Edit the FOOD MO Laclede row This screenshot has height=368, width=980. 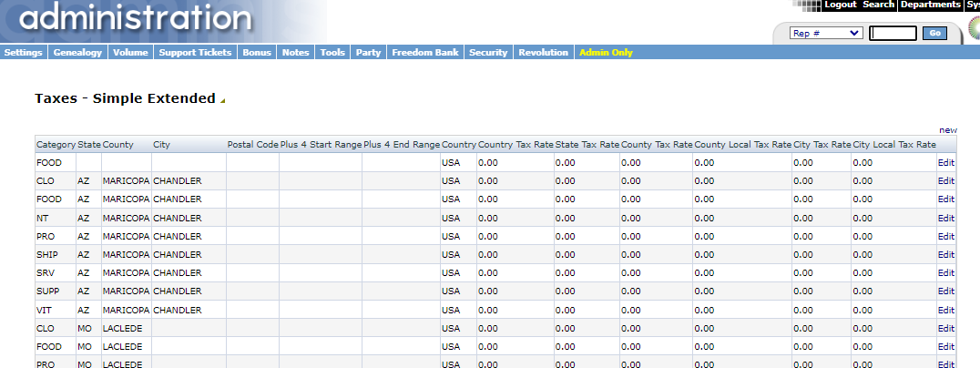[x=945, y=347]
